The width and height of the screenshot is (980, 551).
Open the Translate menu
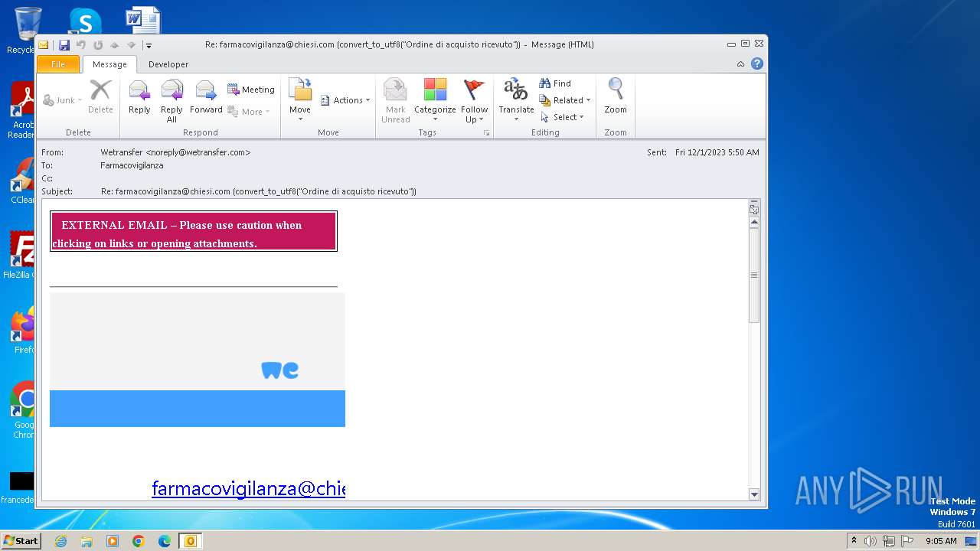click(516, 100)
